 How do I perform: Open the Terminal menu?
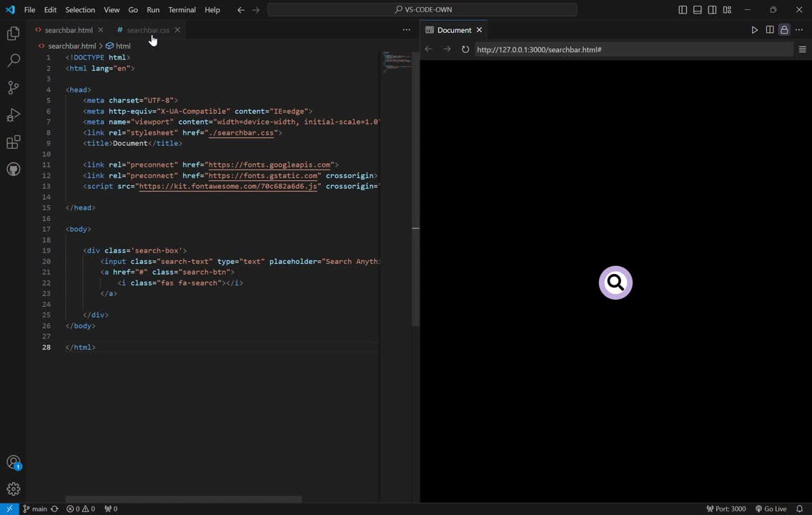182,10
